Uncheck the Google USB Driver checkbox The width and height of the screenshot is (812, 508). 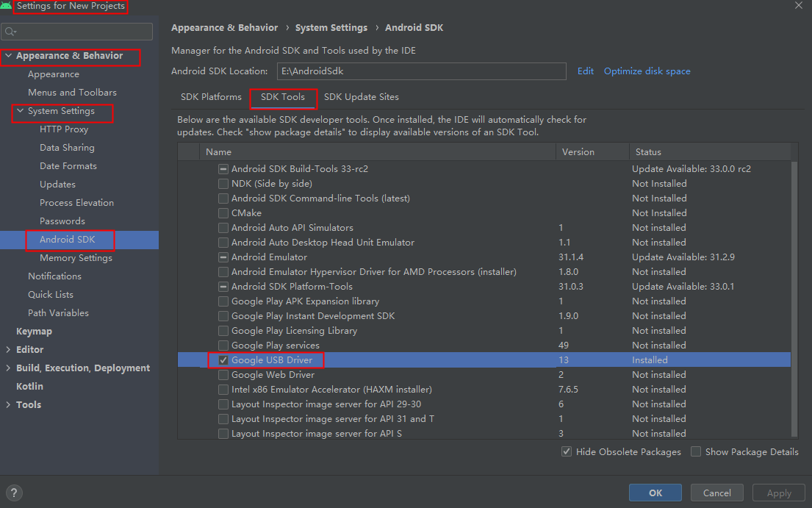(223, 360)
